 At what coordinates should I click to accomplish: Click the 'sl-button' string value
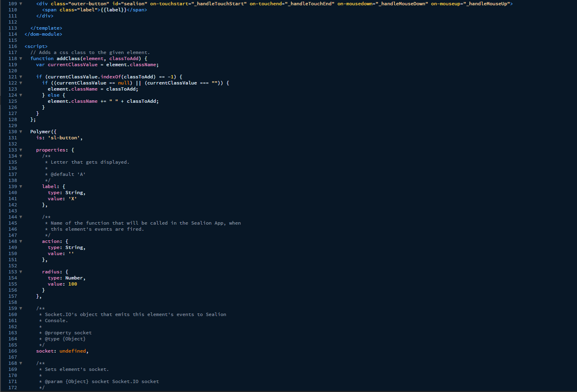pos(64,138)
